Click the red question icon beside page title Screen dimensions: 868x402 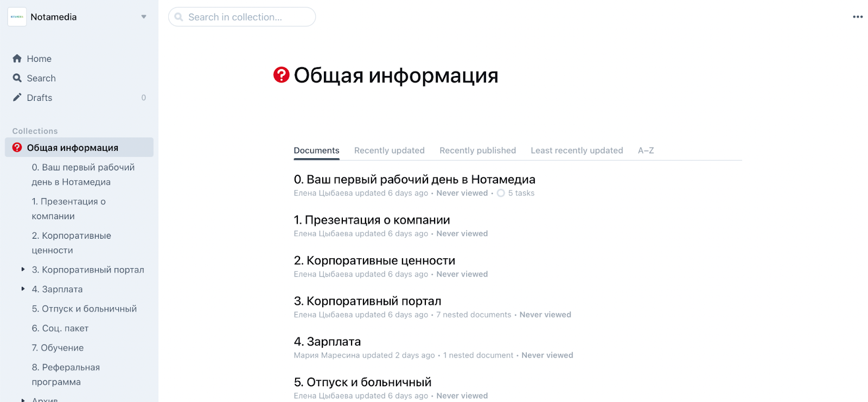tap(281, 75)
